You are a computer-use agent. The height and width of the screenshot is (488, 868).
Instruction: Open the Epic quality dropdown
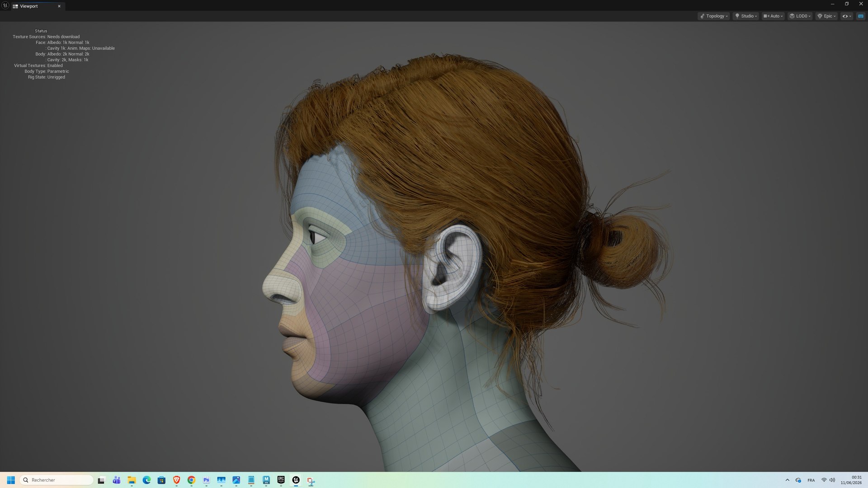click(826, 16)
